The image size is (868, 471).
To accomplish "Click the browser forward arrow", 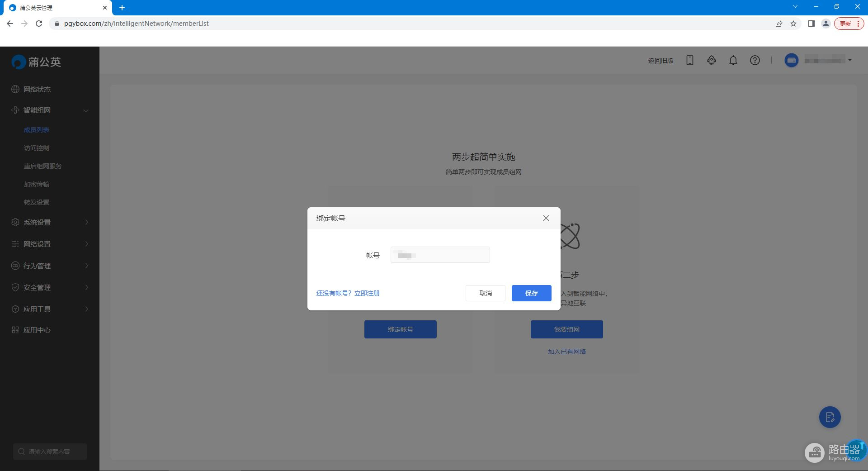I will pyautogui.click(x=24, y=24).
